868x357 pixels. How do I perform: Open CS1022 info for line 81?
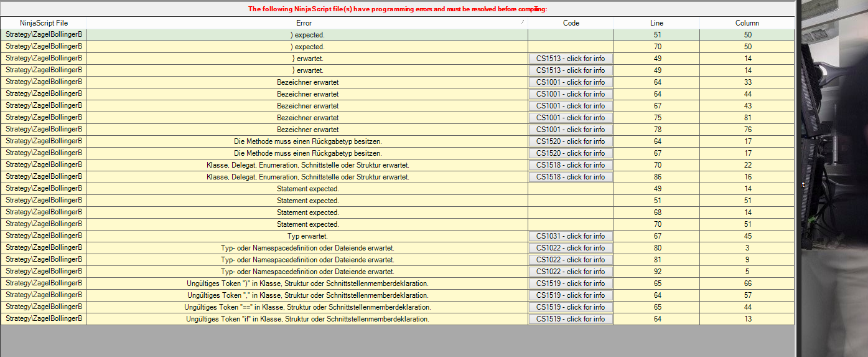click(x=571, y=260)
